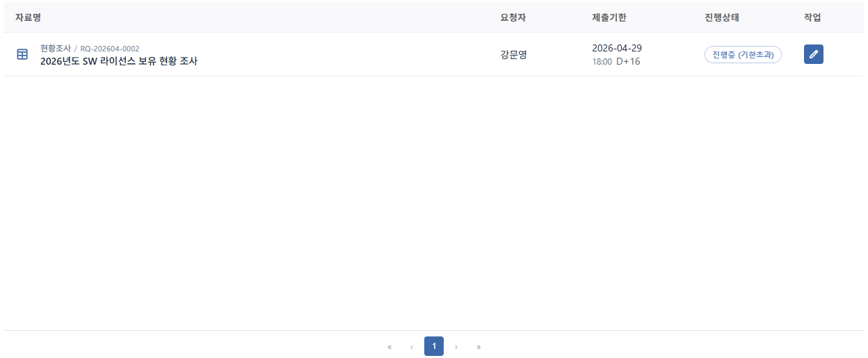The image size is (868, 358).
Task: Jump to the last page with double-right arrow
Action: click(479, 346)
